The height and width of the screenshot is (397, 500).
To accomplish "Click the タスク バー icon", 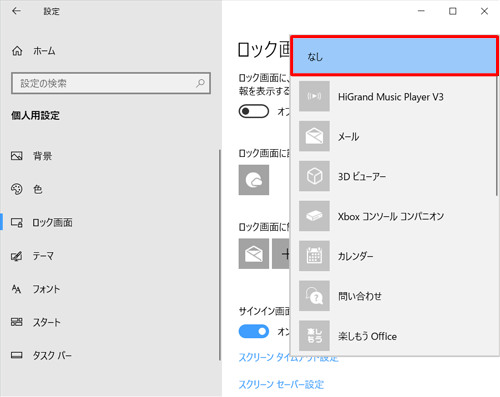I will tap(17, 355).
